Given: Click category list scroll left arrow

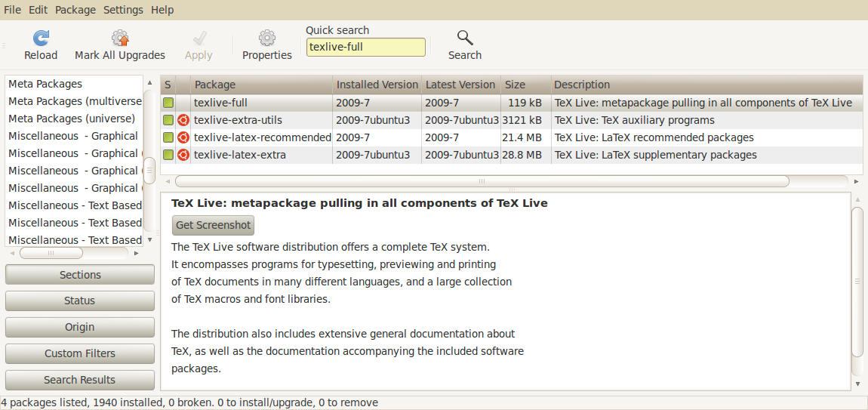Looking at the screenshot, I should tap(12, 253).
